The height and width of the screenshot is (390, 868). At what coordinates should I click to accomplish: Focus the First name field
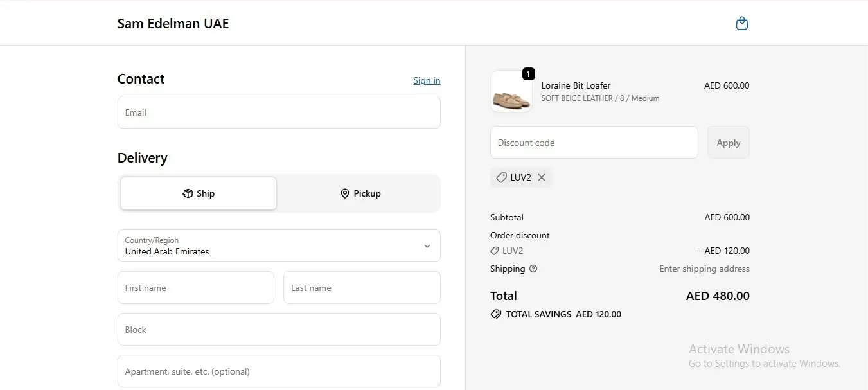pos(196,288)
